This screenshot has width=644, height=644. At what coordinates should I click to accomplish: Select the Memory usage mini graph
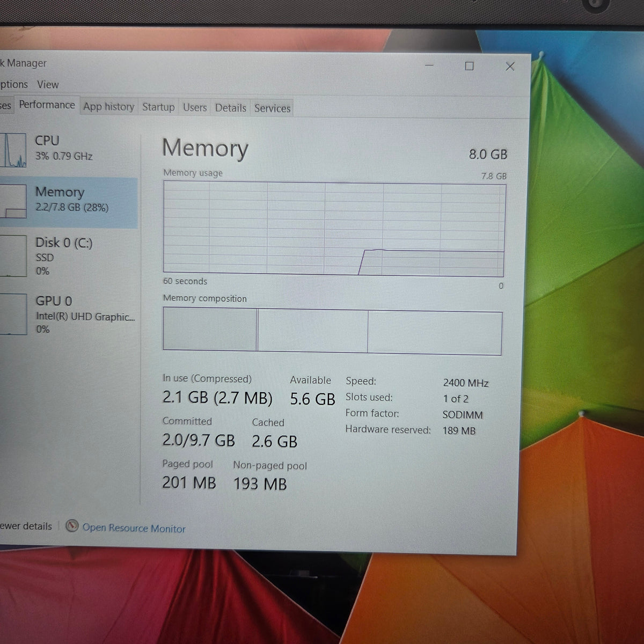point(13,201)
